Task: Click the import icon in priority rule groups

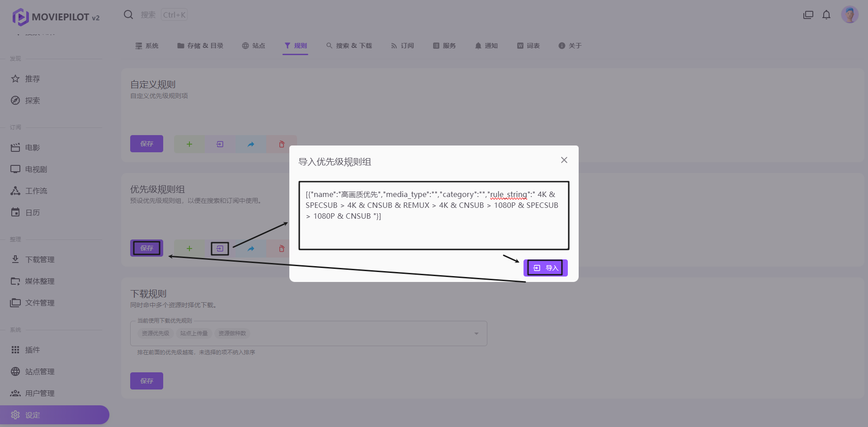Action: tap(220, 249)
